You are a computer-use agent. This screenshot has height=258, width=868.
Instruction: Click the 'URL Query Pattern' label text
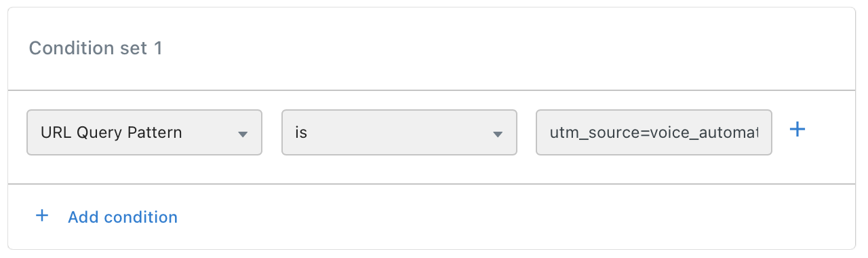point(111,132)
